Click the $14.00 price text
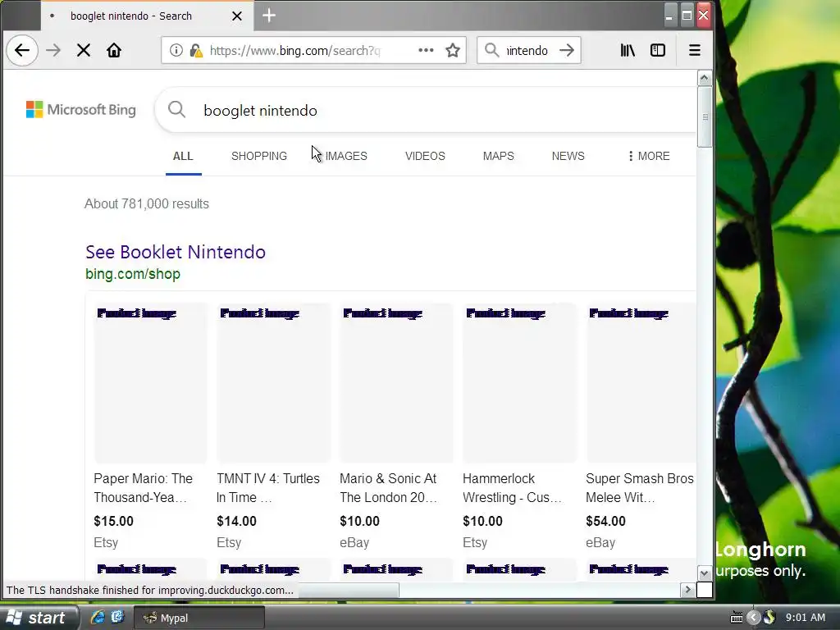 tap(236, 521)
